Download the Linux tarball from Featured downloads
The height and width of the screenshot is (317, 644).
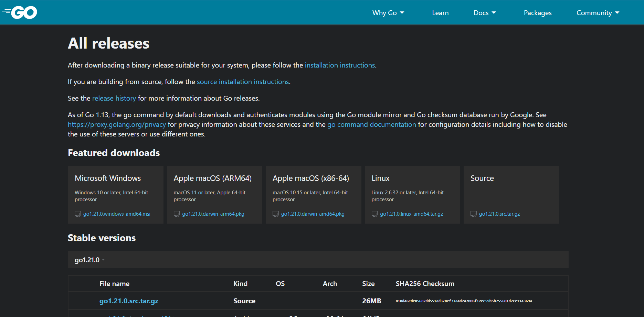[x=411, y=214]
